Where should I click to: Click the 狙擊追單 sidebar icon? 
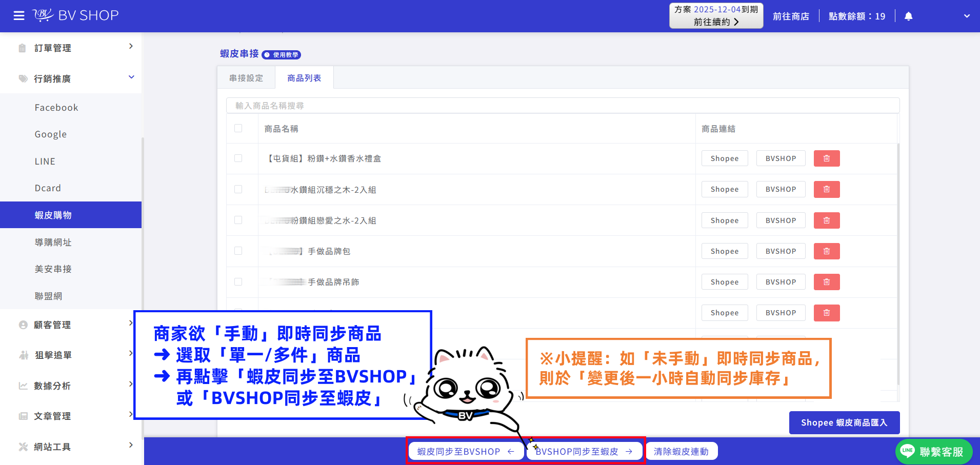click(24, 355)
